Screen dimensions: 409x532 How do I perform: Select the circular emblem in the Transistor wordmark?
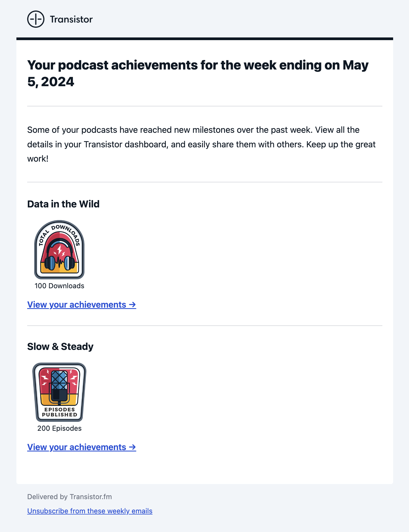pos(36,19)
